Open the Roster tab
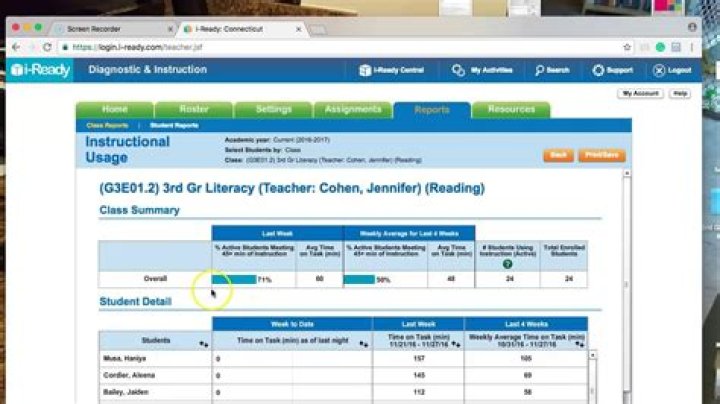 pos(194,109)
